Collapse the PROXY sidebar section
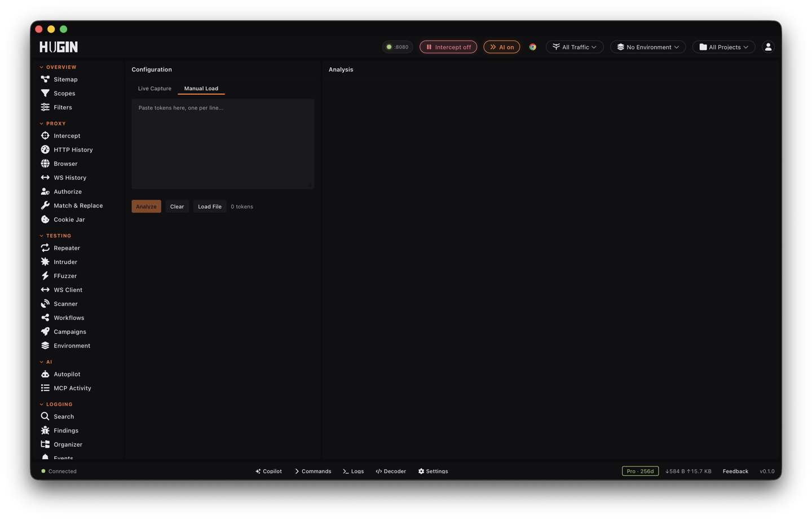Viewport: 812px width, 520px height. point(53,124)
